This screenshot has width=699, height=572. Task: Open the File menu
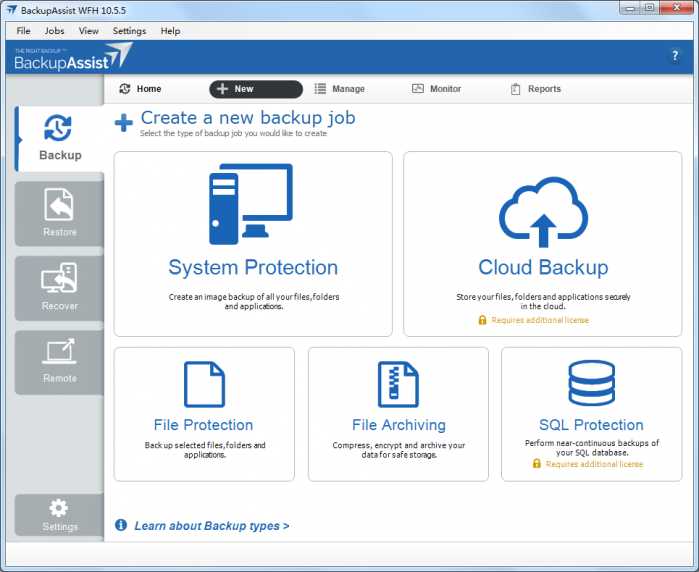[x=23, y=31]
